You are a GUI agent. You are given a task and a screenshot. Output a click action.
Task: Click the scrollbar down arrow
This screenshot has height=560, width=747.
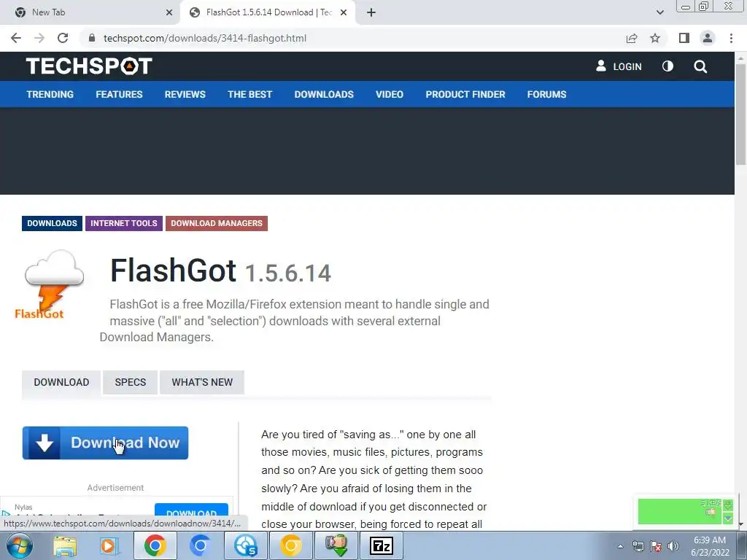(741, 524)
